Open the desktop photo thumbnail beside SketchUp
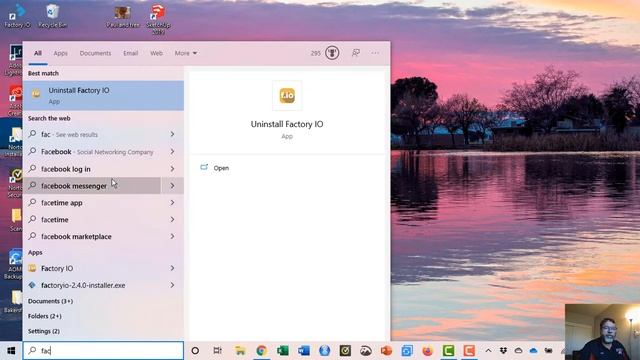Image resolution: width=640 pixels, height=360 pixels. (x=122, y=16)
